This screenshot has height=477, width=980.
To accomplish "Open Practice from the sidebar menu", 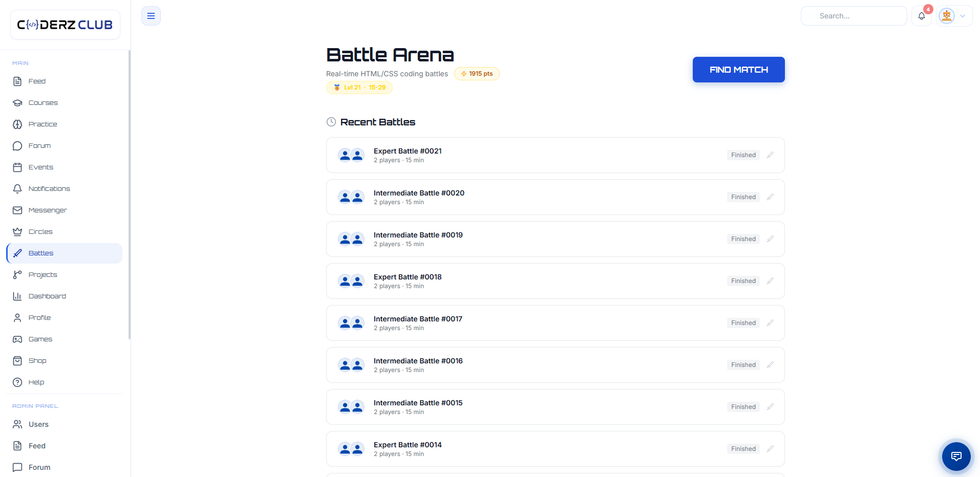I will [x=65, y=124].
